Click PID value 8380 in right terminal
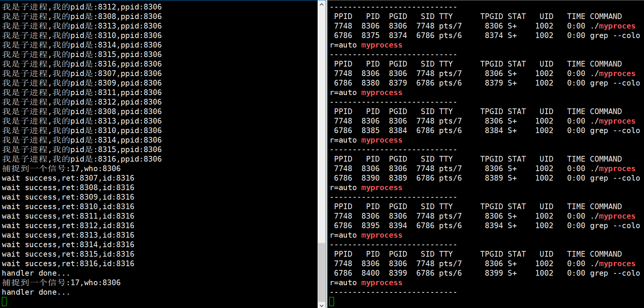This screenshot has width=644, height=308. tap(371, 83)
